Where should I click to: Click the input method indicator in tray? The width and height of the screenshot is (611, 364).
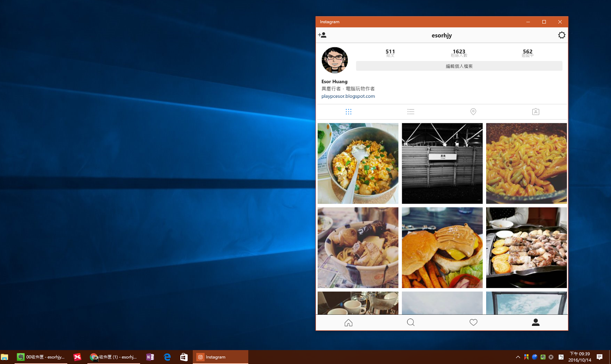coord(561,357)
